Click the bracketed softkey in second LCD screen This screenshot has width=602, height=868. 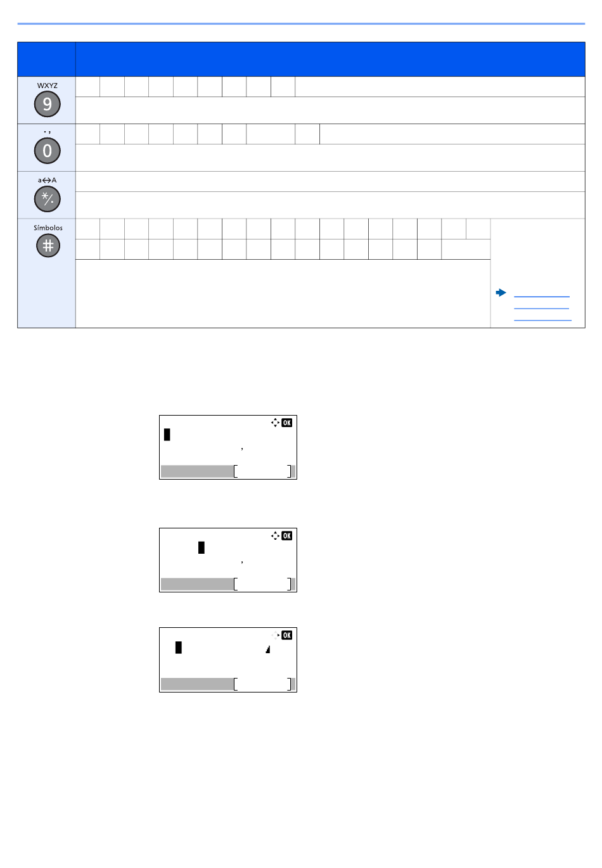coord(263,584)
